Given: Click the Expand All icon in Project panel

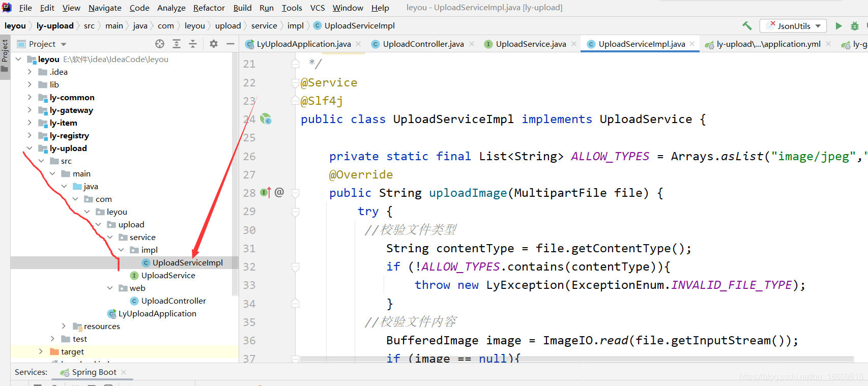Looking at the screenshot, I should click(177, 44).
